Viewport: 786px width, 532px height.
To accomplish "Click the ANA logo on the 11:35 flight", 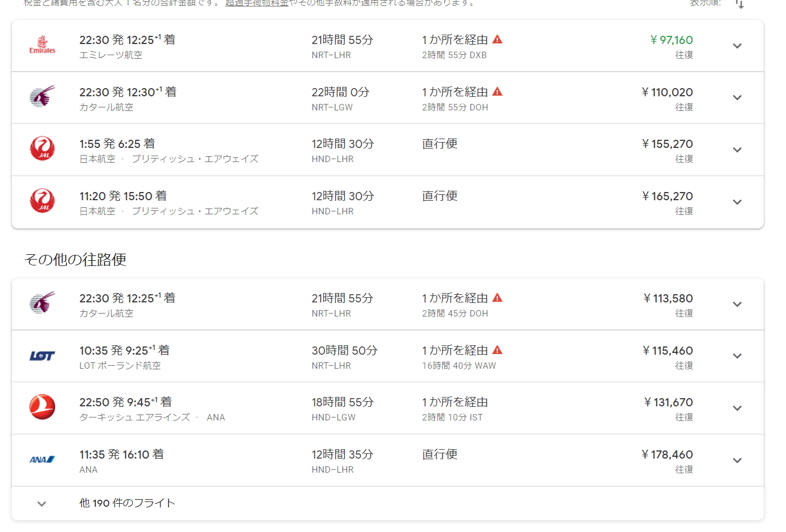I will tap(42, 460).
